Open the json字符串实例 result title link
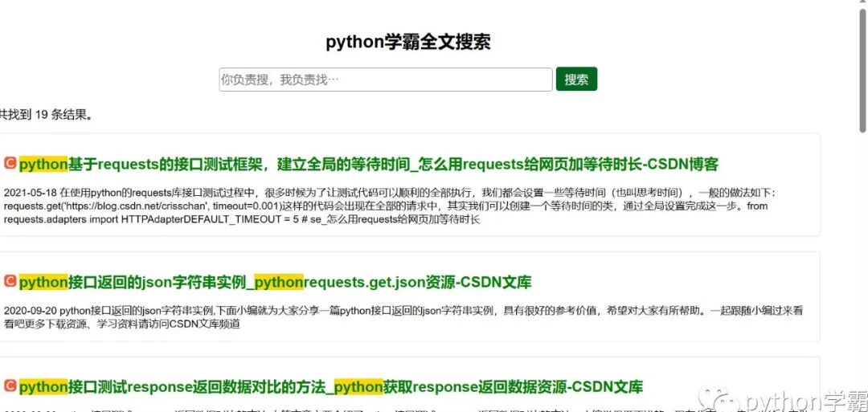The width and height of the screenshot is (868, 412). pyautogui.click(x=275, y=282)
